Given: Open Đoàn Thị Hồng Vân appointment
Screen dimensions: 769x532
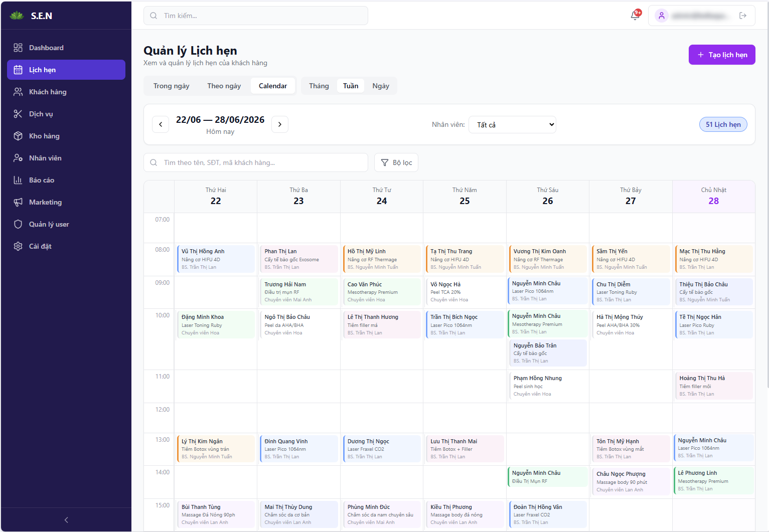Looking at the screenshot, I should [548, 514].
